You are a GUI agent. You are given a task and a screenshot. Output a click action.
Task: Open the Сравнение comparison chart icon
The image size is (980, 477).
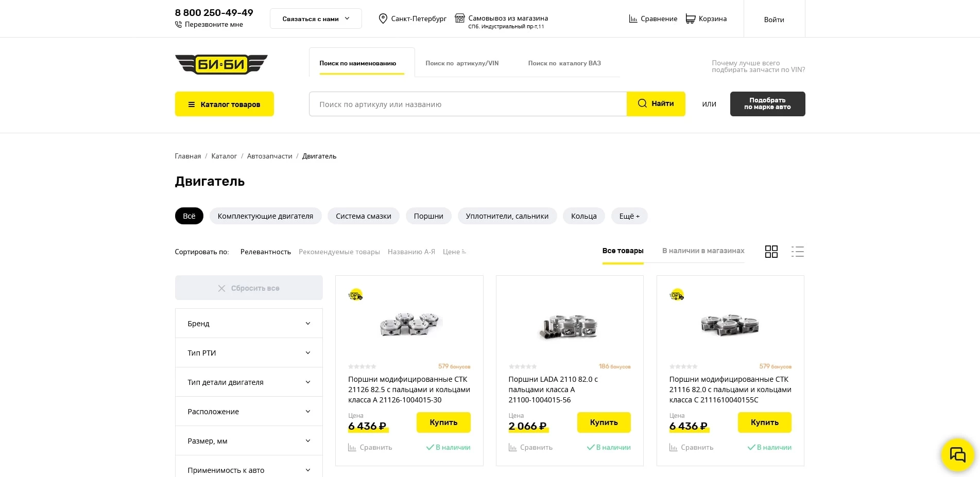(x=633, y=19)
